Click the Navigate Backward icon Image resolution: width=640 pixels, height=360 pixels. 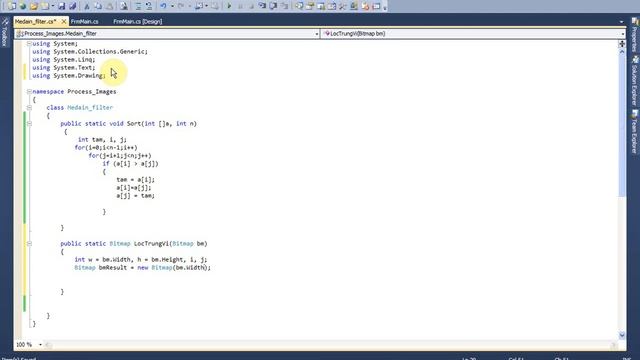(199, 6)
